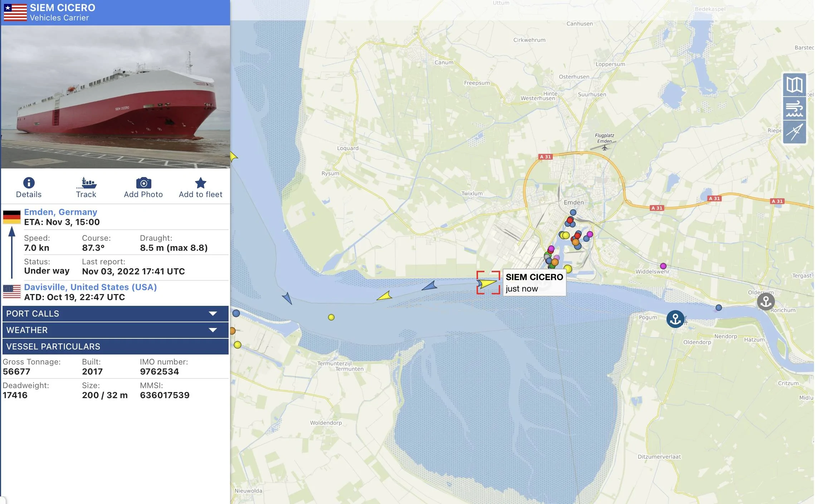Open map layers icon
The width and height of the screenshot is (815, 504).
pyautogui.click(x=794, y=85)
